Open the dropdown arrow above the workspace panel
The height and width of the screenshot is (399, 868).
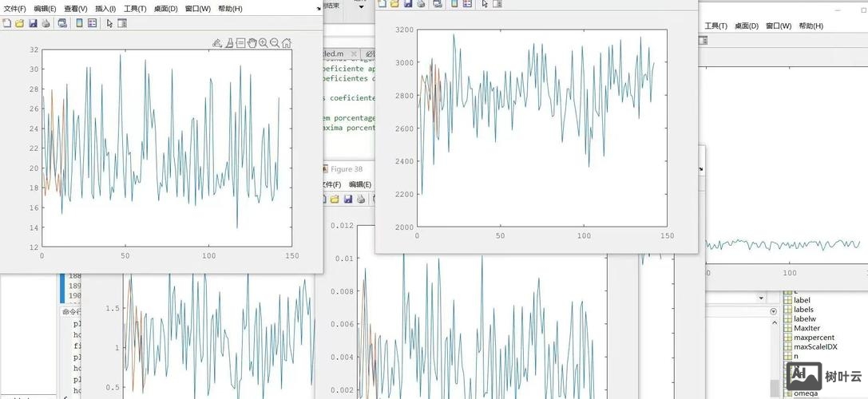759,298
